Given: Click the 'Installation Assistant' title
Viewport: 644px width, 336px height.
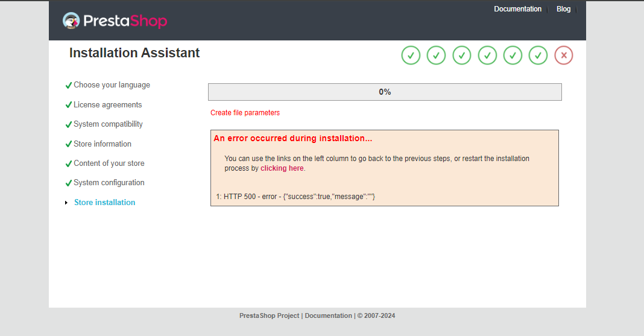Looking at the screenshot, I should [134, 52].
